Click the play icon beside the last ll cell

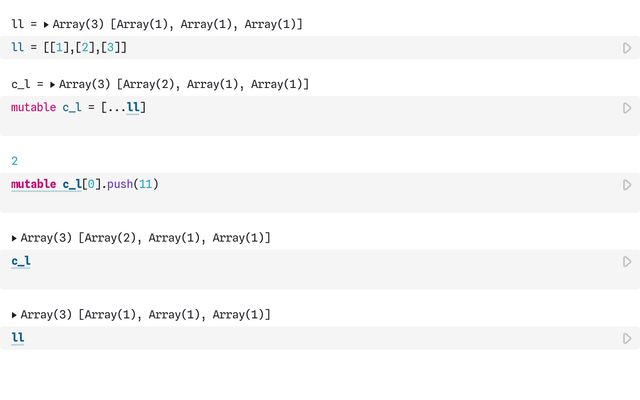coord(627,339)
